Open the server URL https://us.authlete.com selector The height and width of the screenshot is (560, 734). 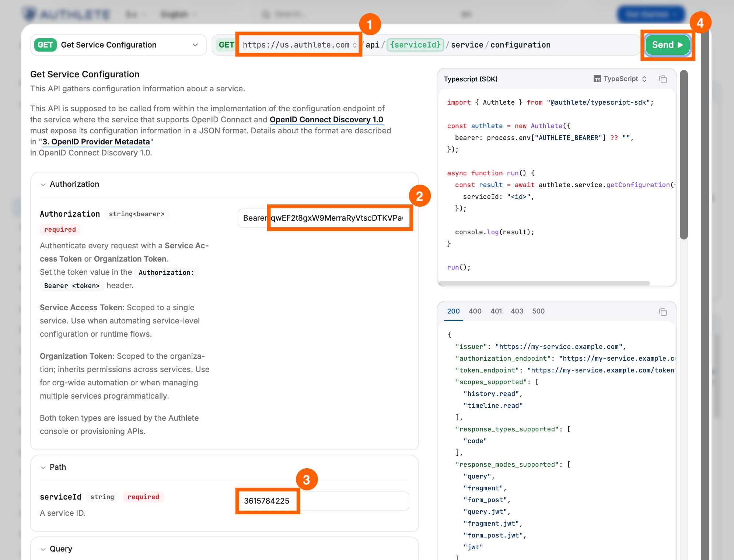pos(299,45)
